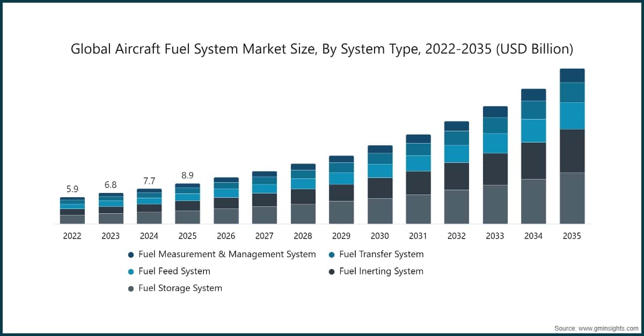Click the 2035 Fuel Storage System bar segment
Viewport: 644px width, 336px height.
[572, 198]
